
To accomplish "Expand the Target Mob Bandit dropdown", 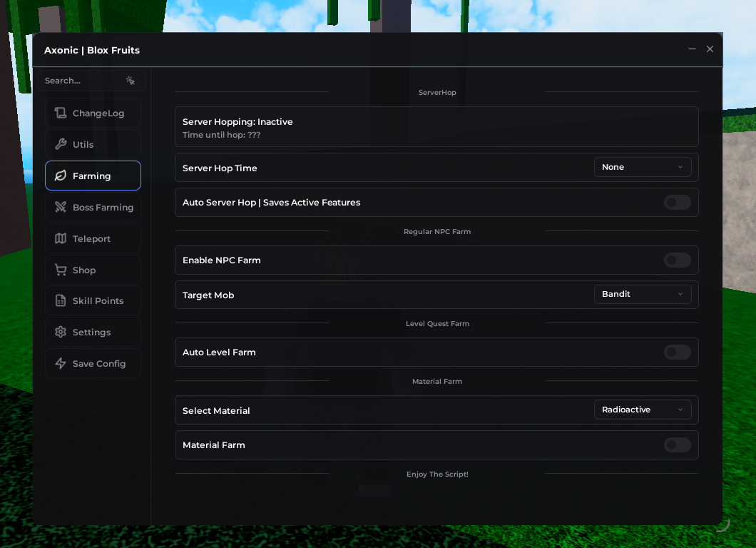I will coord(643,294).
